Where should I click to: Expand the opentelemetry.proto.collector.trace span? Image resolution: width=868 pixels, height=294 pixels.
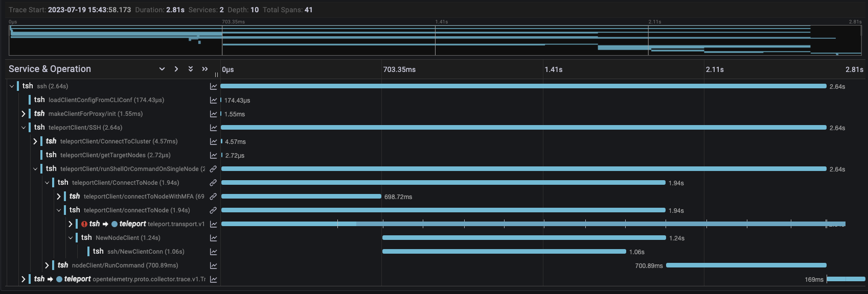click(24, 279)
